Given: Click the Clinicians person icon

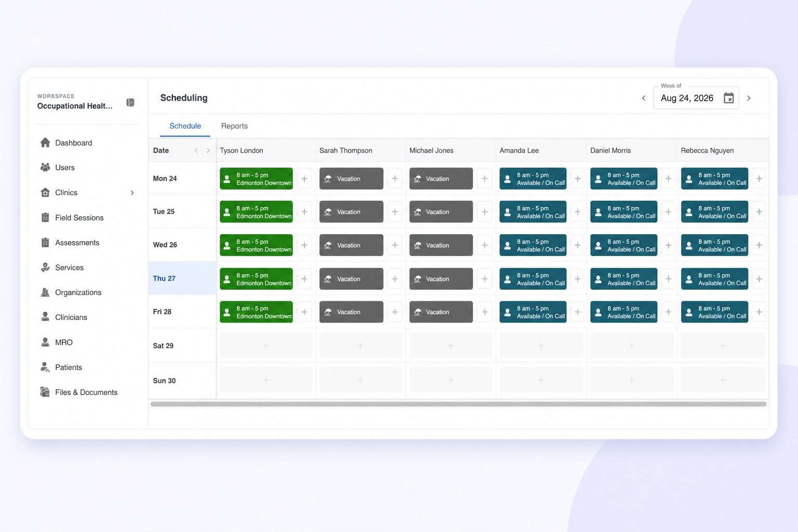Looking at the screenshot, I should [x=45, y=317].
